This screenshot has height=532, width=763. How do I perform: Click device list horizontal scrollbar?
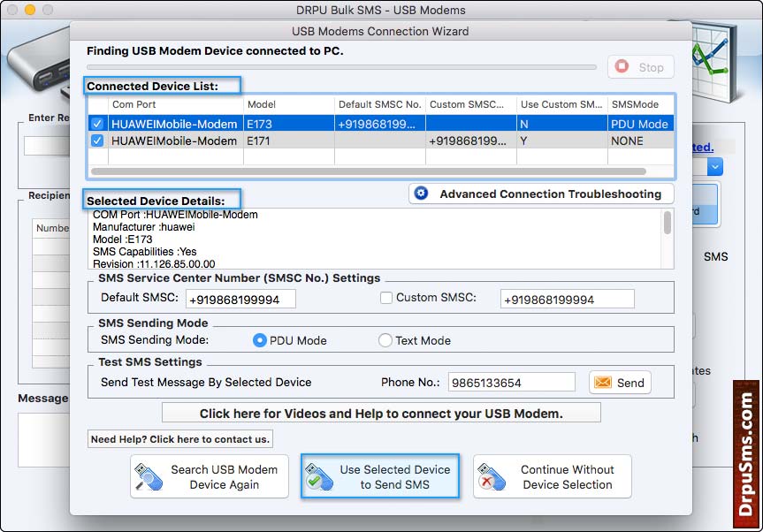pyautogui.click(x=369, y=171)
